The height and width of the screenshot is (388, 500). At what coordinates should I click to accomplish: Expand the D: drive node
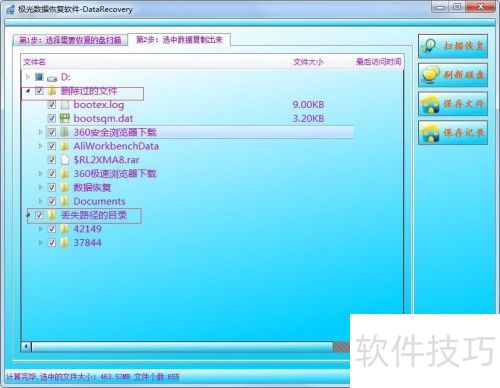point(28,77)
